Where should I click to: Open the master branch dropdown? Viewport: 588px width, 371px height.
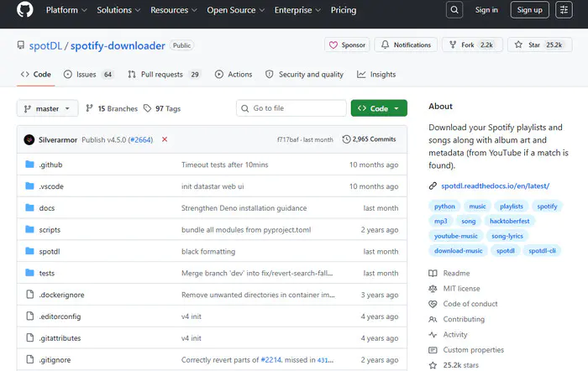click(x=47, y=108)
